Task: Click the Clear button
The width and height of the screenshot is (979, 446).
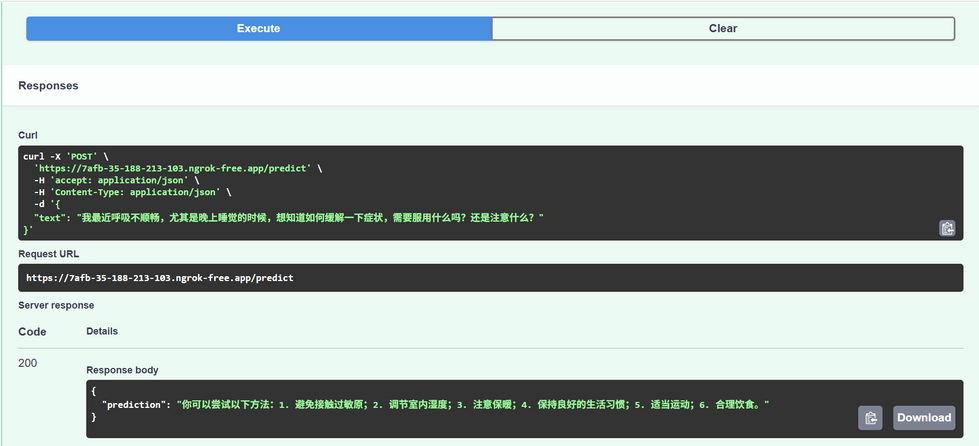Action: pyautogui.click(x=723, y=29)
